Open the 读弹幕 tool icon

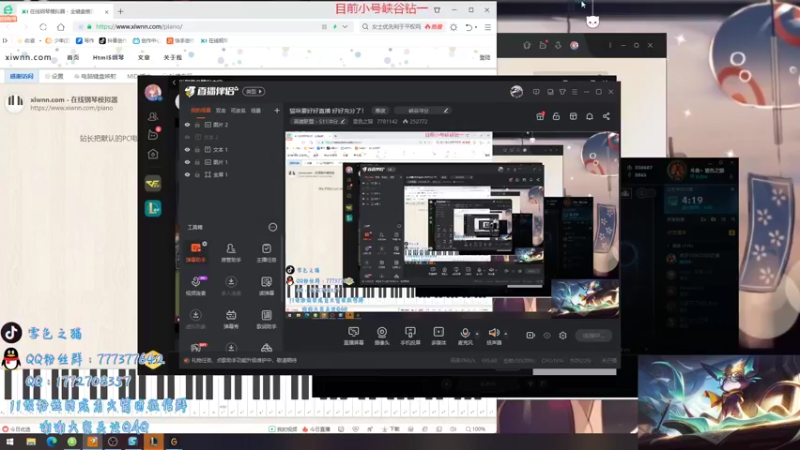pyautogui.click(x=266, y=286)
